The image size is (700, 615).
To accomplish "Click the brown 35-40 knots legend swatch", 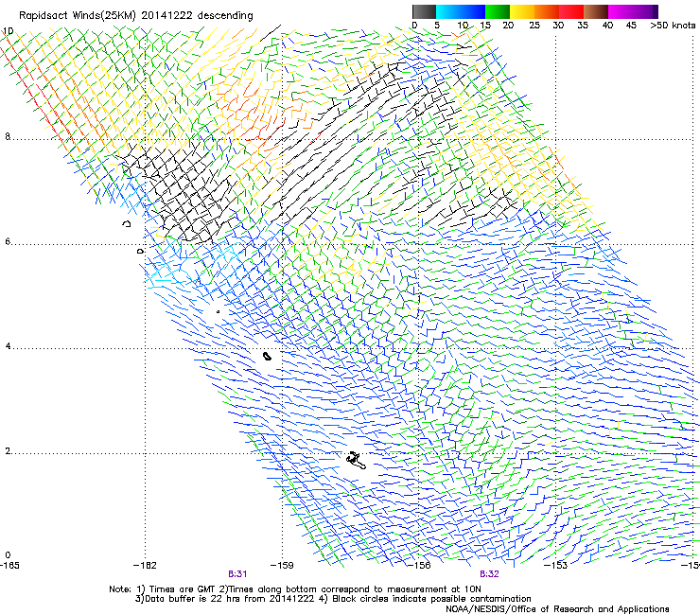I will click(x=596, y=11).
